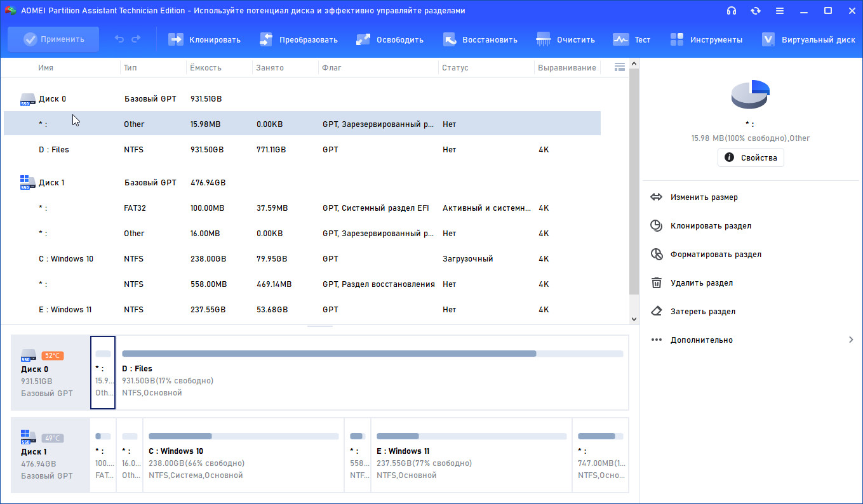This screenshot has width=863, height=504.
Task: Click the headset support icon in title bar
Action: pyautogui.click(x=732, y=11)
